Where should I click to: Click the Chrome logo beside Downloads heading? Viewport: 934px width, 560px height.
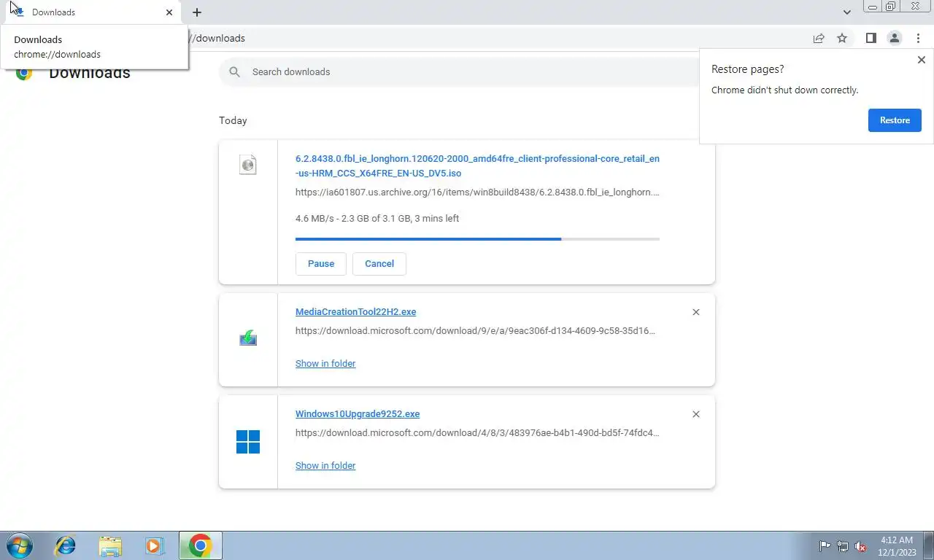click(24, 72)
